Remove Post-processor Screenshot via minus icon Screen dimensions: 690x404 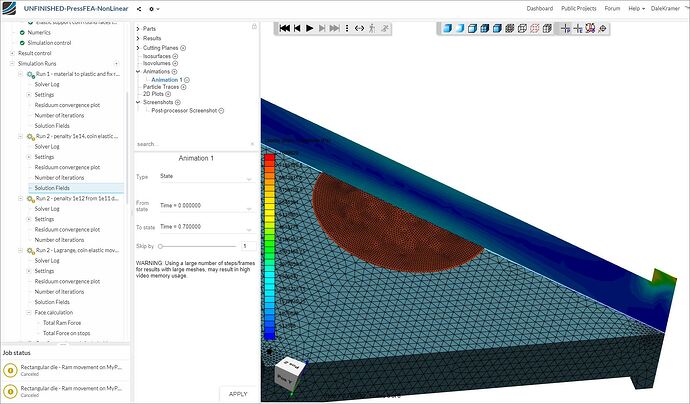pos(221,111)
